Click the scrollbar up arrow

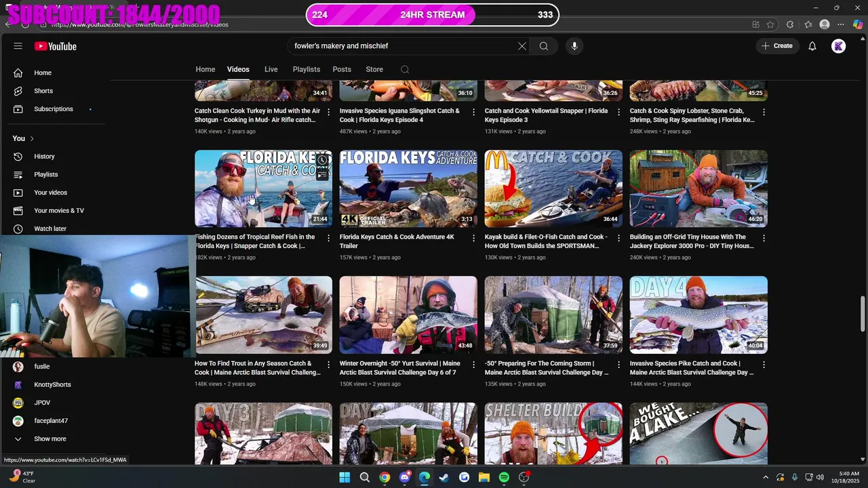pyautogui.click(x=863, y=39)
